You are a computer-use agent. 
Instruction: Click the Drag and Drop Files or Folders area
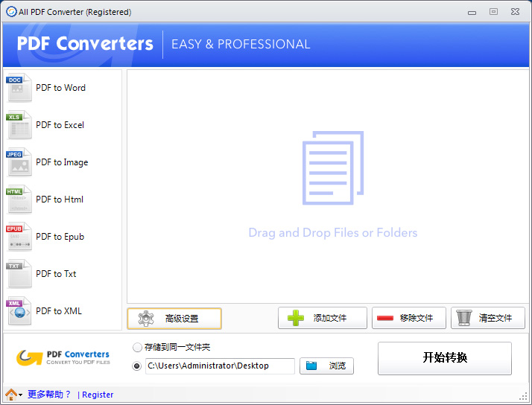coord(333,233)
